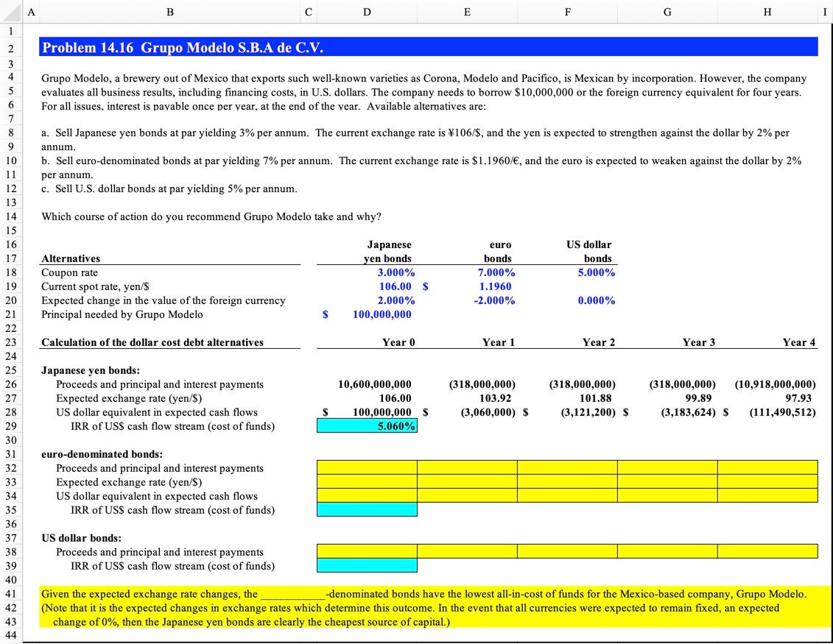Click the cyan IRR cell for euro-denominated bonds
The height and width of the screenshot is (644, 833).
tap(367, 510)
